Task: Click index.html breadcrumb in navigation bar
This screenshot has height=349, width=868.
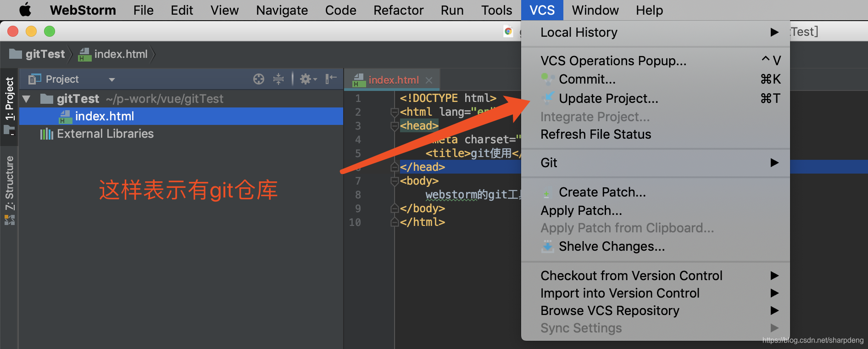Action: (113, 54)
